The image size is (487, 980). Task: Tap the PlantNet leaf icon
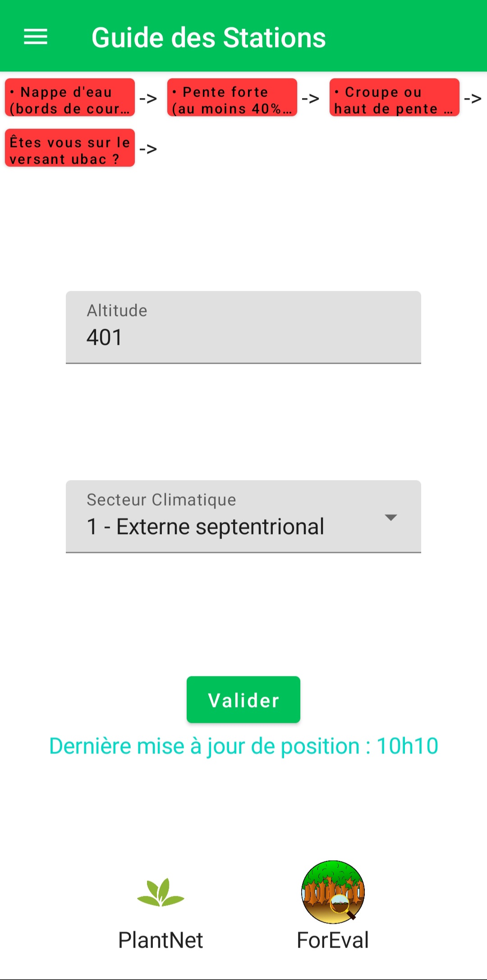pos(161,892)
